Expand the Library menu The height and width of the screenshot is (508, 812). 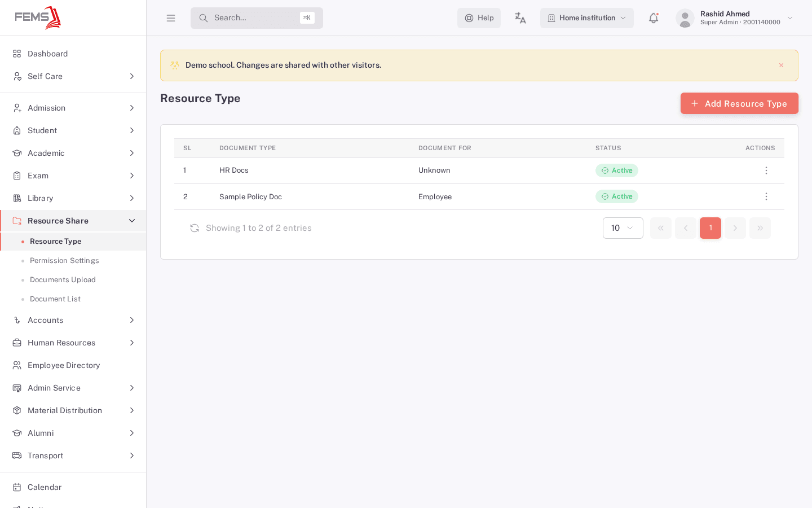click(73, 198)
